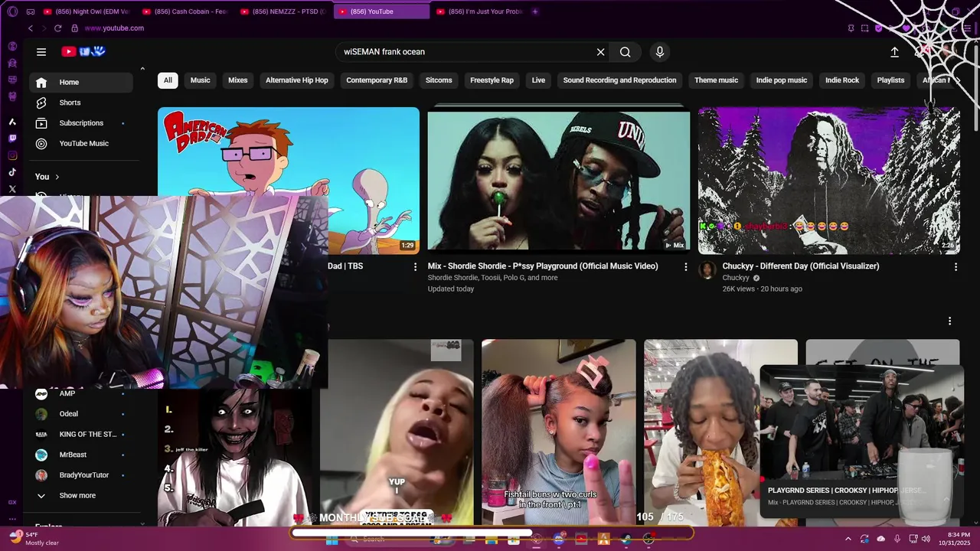Open Shorts in YouTube sidebar
The image size is (980, 551).
pyautogui.click(x=81, y=103)
